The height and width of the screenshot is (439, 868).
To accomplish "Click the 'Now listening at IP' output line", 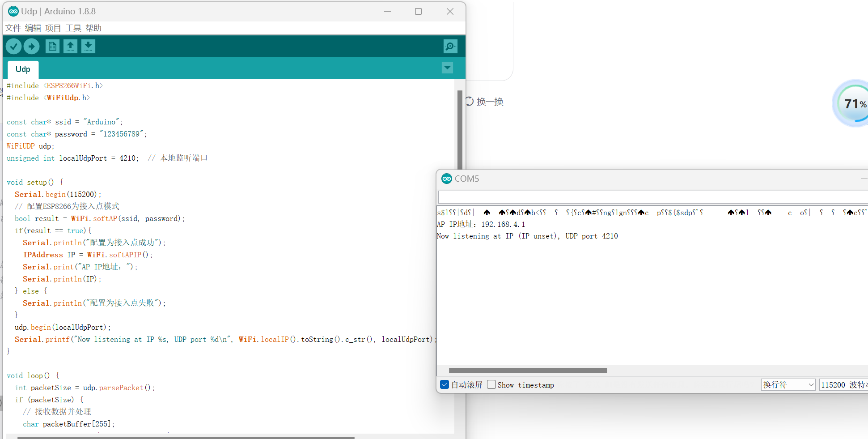I will [527, 236].
